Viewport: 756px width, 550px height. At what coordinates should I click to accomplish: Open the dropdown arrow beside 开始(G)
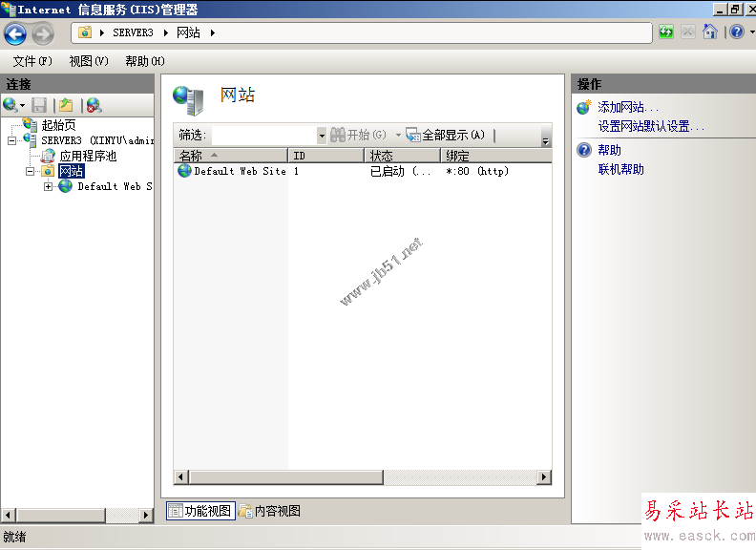point(398,135)
